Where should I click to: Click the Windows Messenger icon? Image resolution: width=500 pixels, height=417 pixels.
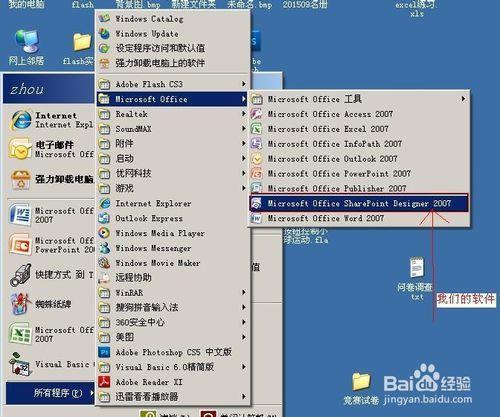click(x=104, y=248)
